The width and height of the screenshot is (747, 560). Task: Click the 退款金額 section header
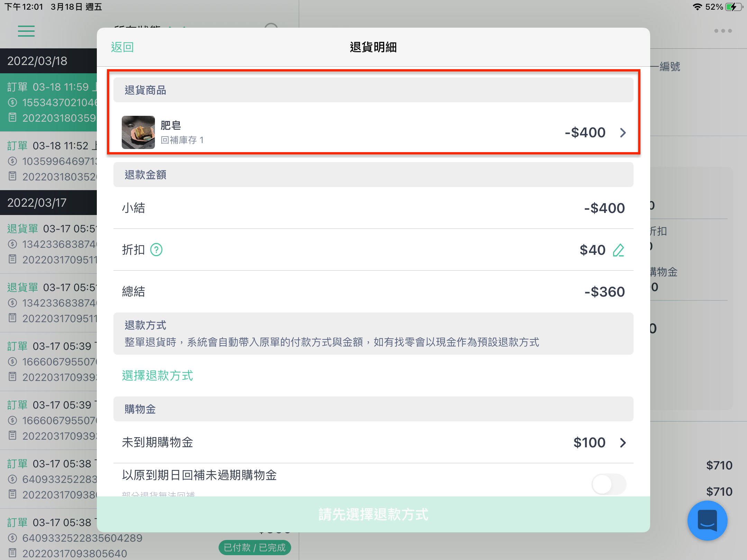pos(373,175)
